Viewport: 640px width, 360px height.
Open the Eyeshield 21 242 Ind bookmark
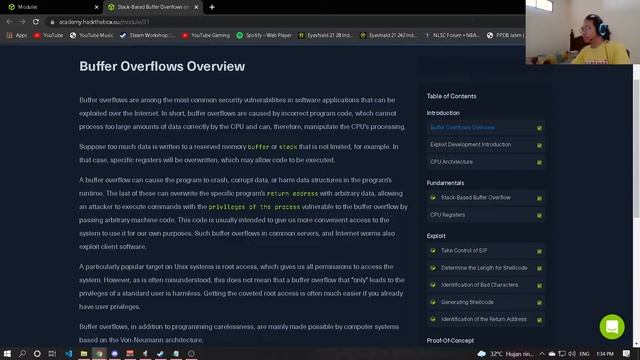388,36
